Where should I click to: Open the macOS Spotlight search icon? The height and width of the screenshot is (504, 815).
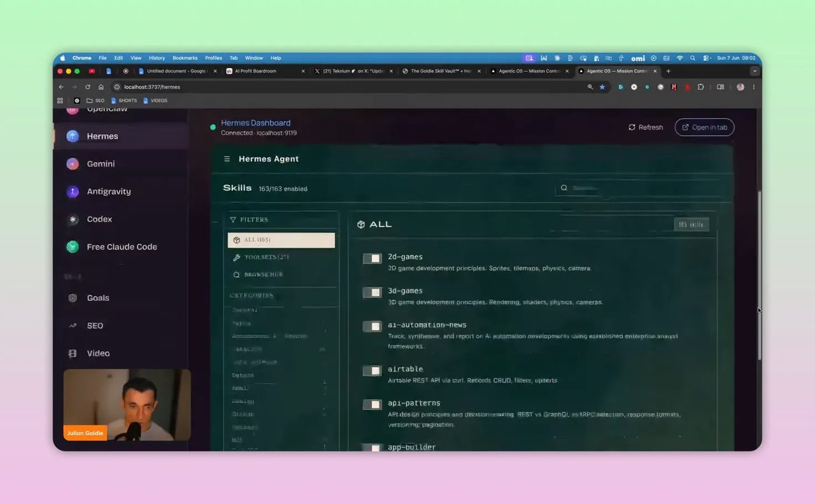click(x=693, y=58)
